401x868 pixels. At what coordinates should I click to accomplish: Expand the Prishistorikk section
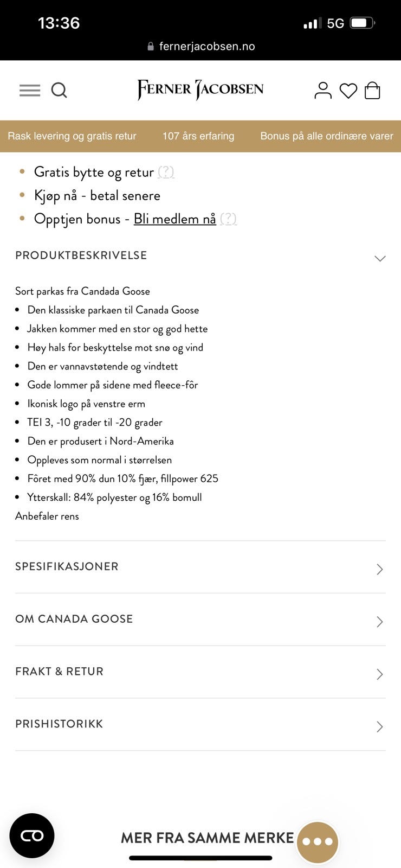pyautogui.click(x=200, y=725)
